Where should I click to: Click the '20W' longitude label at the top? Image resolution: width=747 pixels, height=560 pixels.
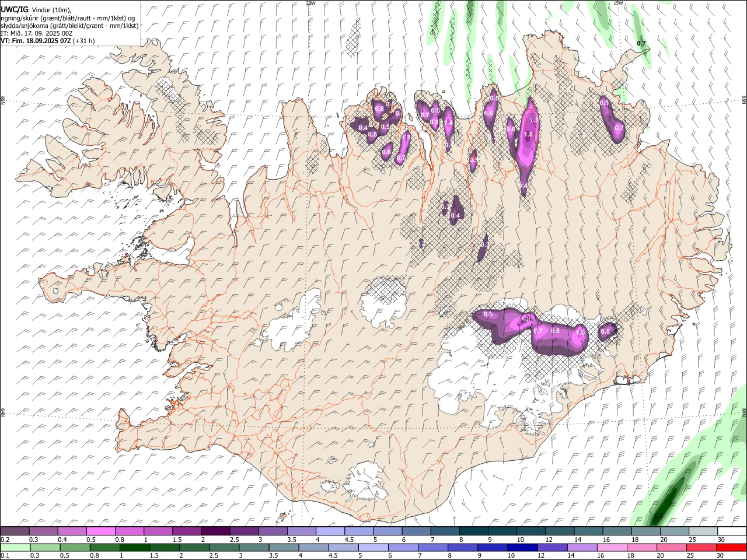coord(310,3)
